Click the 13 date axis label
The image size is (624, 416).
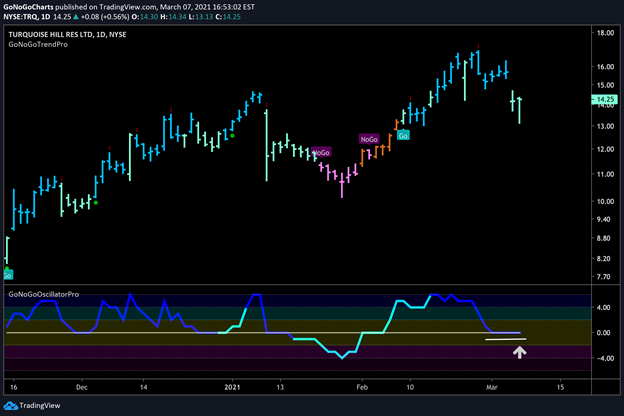(x=280, y=387)
